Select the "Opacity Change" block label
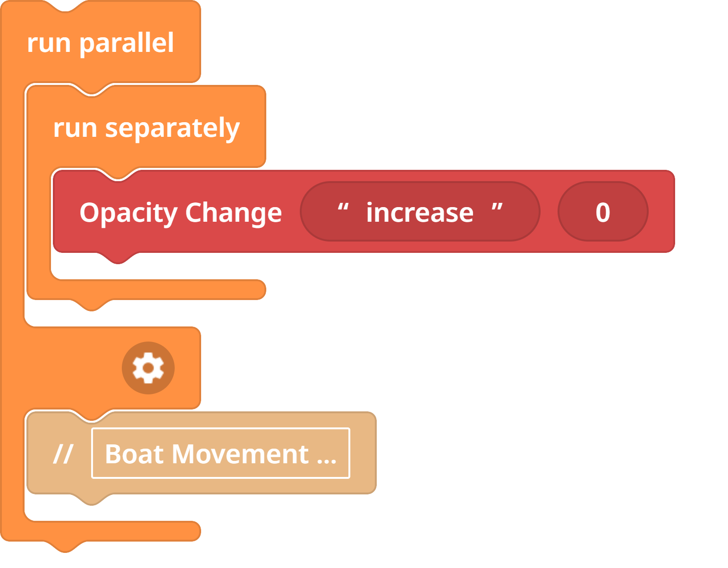 (x=180, y=212)
